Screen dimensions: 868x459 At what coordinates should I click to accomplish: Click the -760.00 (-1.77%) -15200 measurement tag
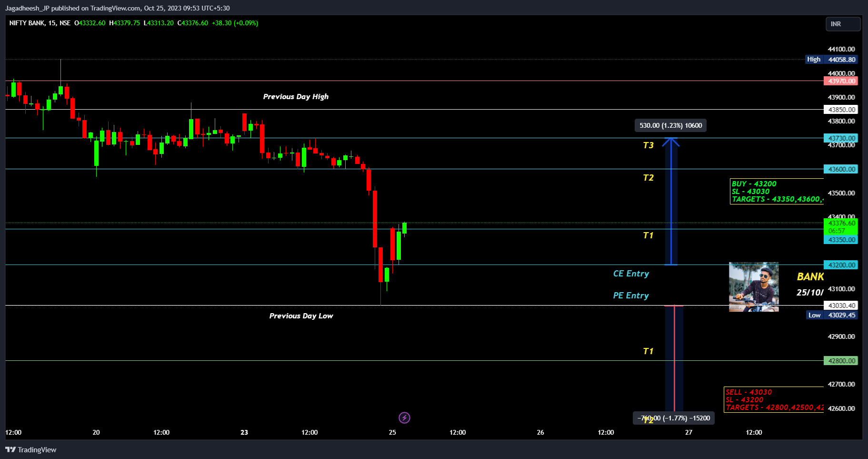(673, 418)
